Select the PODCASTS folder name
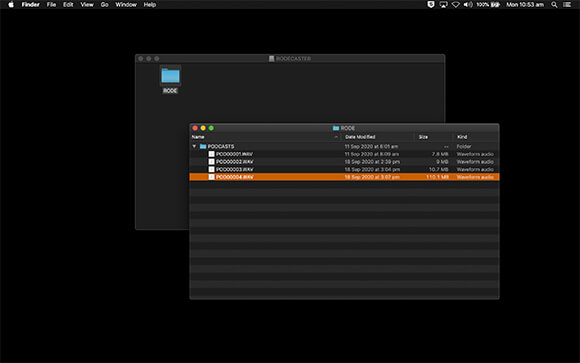 [x=221, y=147]
